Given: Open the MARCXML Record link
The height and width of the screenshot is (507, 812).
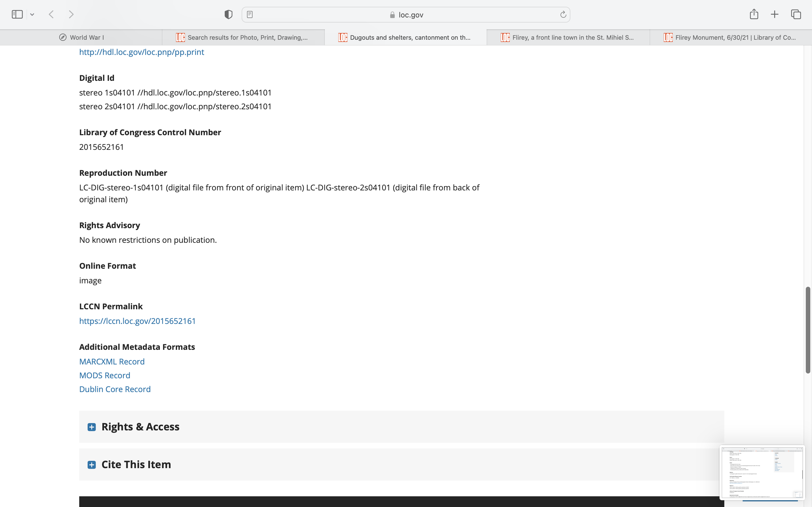Looking at the screenshot, I should pos(112,361).
